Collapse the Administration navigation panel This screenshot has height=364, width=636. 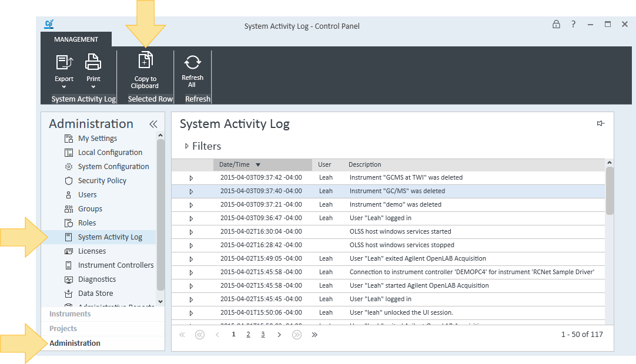153,124
